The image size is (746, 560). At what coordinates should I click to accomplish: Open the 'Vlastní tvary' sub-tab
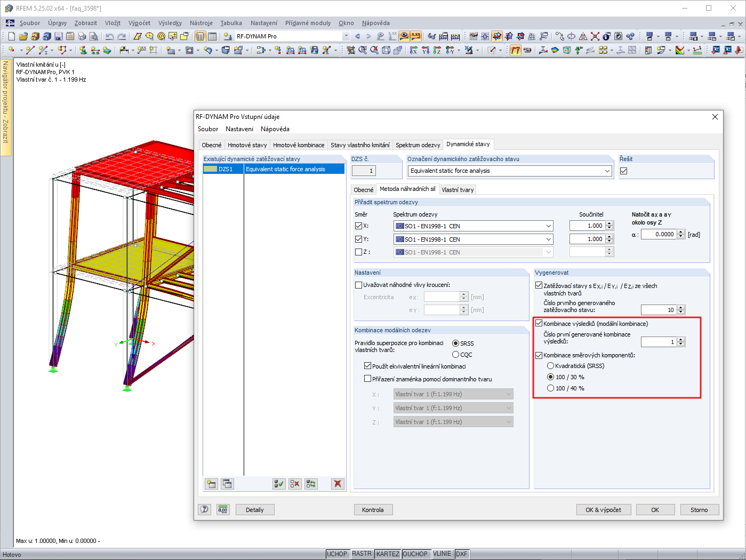(458, 190)
